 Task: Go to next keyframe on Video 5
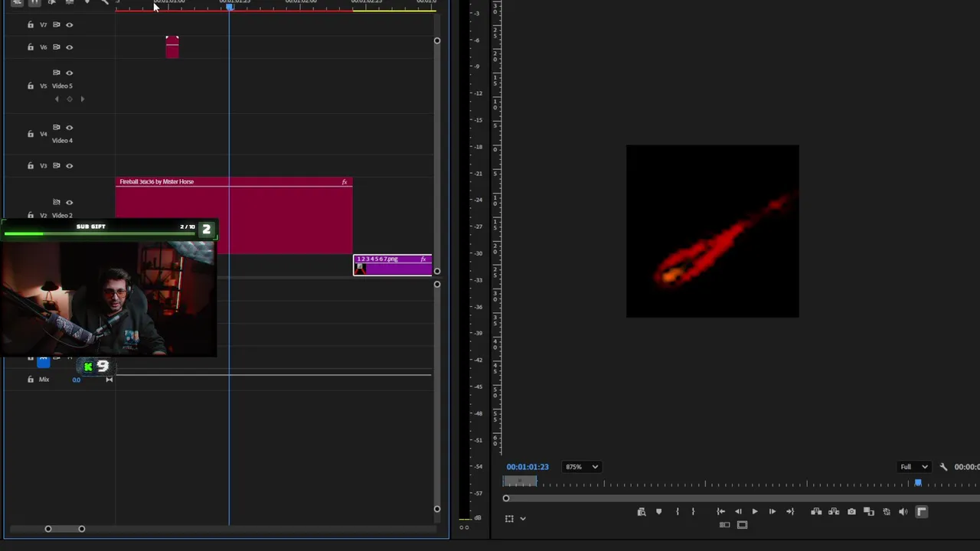[82, 99]
